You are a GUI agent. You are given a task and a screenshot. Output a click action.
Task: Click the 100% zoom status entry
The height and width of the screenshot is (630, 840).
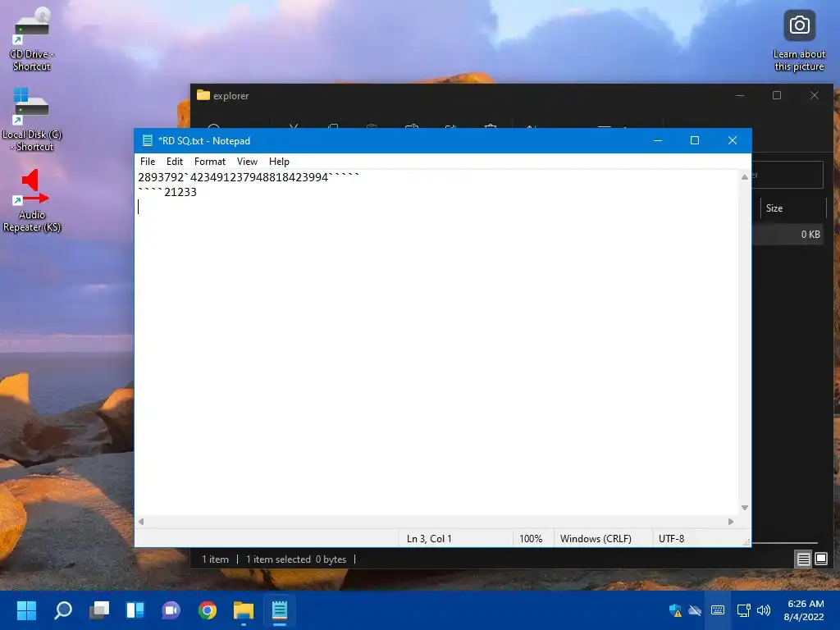(x=531, y=538)
